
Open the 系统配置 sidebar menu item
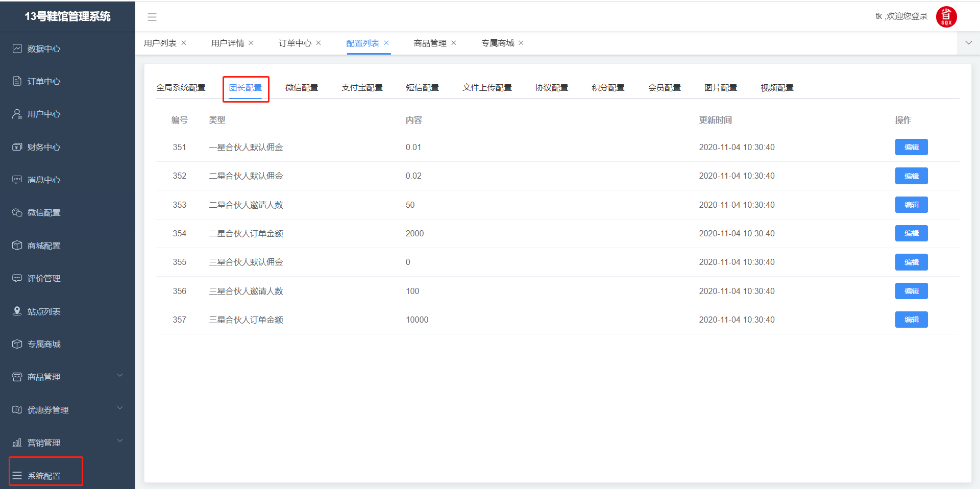(44, 476)
